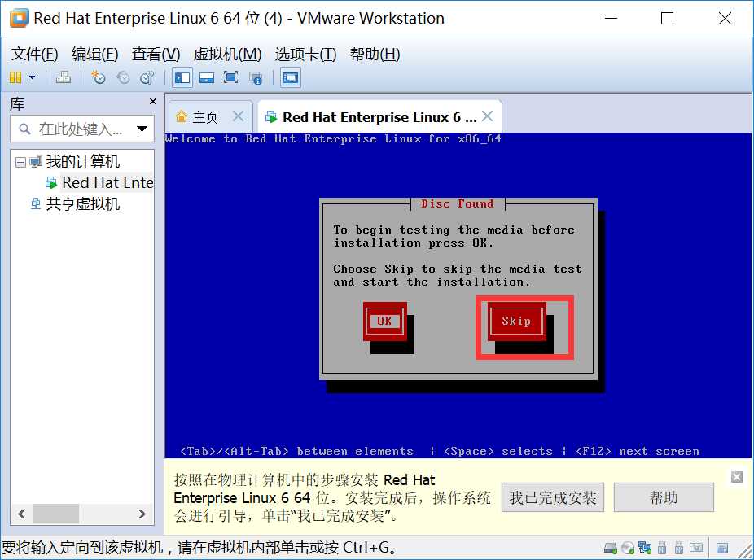This screenshot has height=560, width=754.
Task: Select 我的计算机 in the library tree
Action: click(x=83, y=162)
